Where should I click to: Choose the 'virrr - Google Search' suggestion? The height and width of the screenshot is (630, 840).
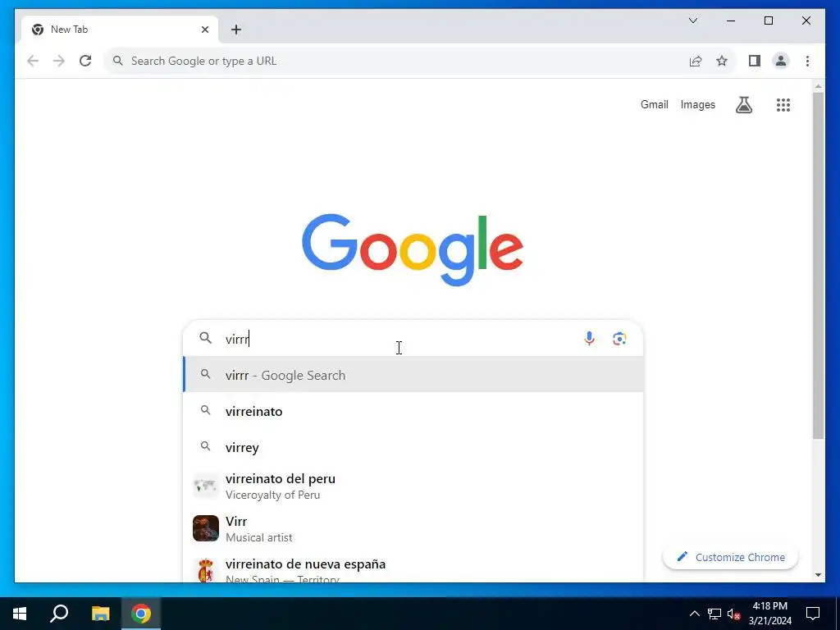[x=413, y=374]
